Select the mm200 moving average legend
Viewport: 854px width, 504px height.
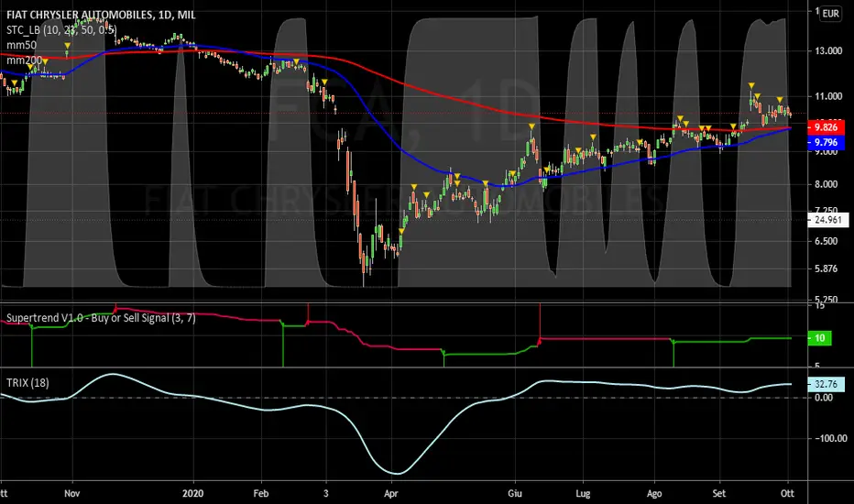pyautogui.click(x=25, y=60)
